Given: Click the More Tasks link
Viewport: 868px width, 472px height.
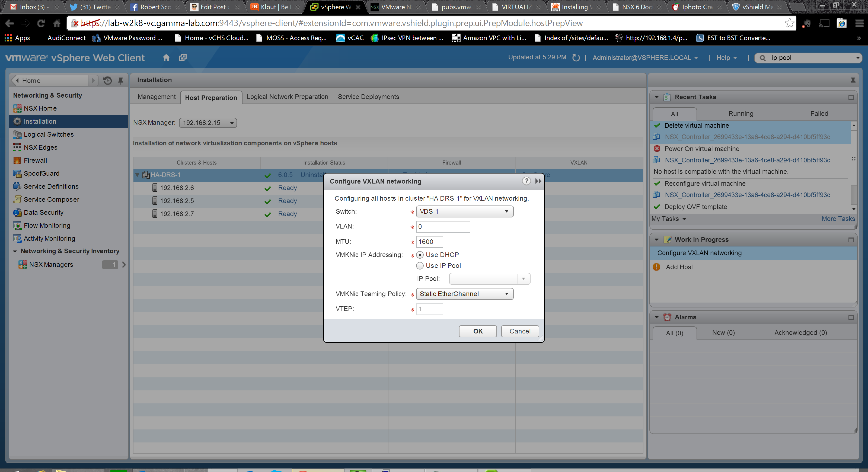Looking at the screenshot, I should pyautogui.click(x=838, y=219).
